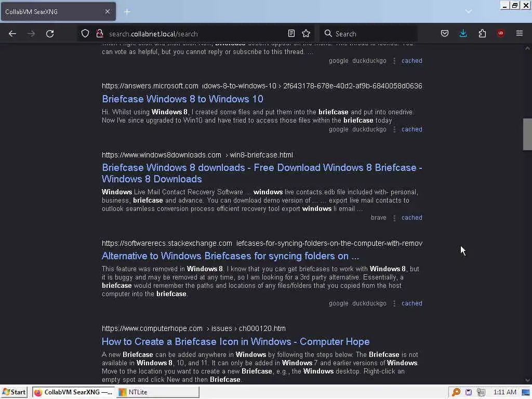The height and width of the screenshot is (399, 532).
Task: Open cached link of stackexchange result
Action: [x=412, y=303]
